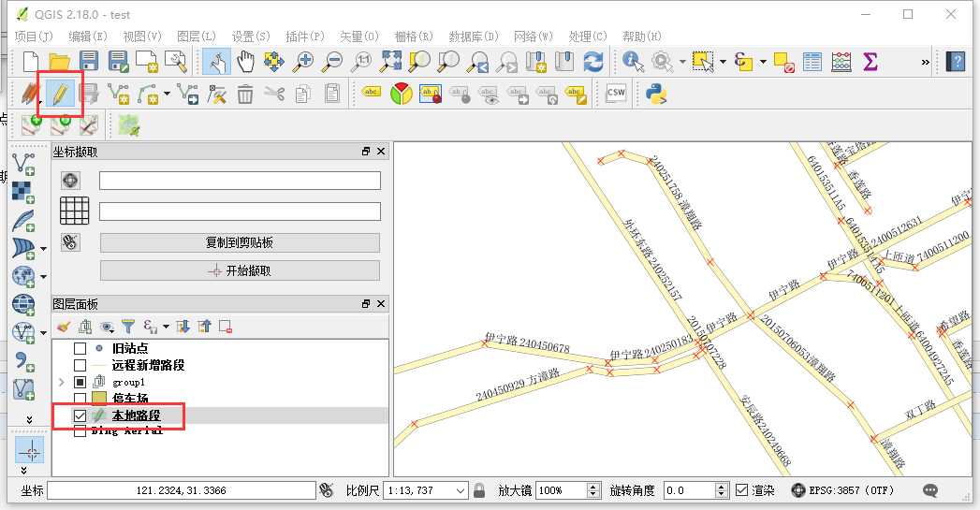Screen dimensions: 980x510
Task: Open the 编辑 menu
Action: [x=87, y=36]
